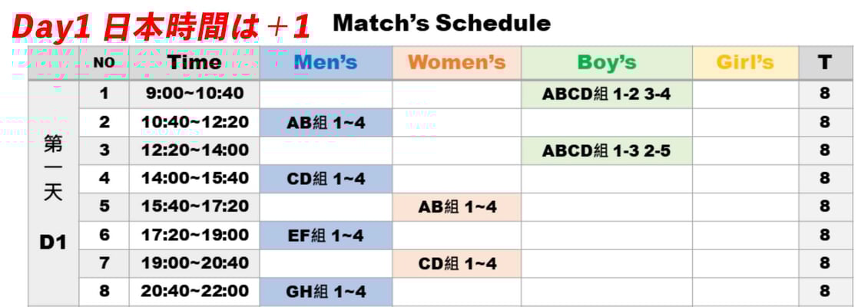The height and width of the screenshot is (307, 868).
Task: Click the Time column header
Action: pyautogui.click(x=194, y=63)
